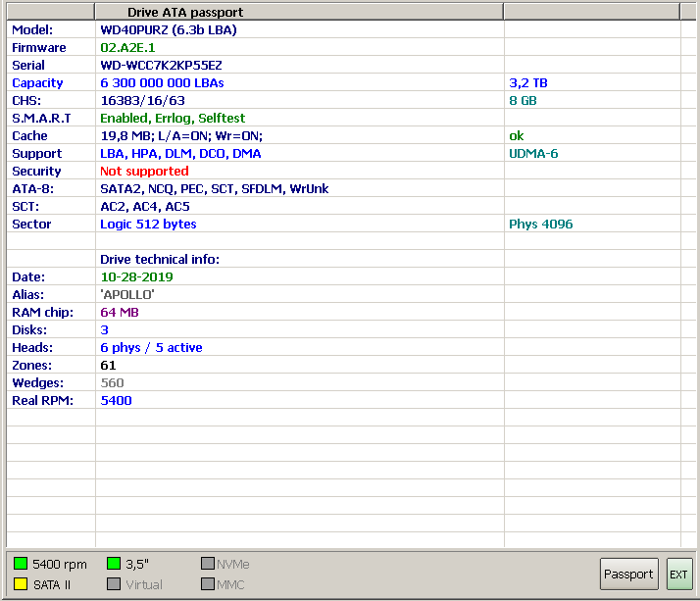Click the UDMA-6 cell

tap(533, 154)
